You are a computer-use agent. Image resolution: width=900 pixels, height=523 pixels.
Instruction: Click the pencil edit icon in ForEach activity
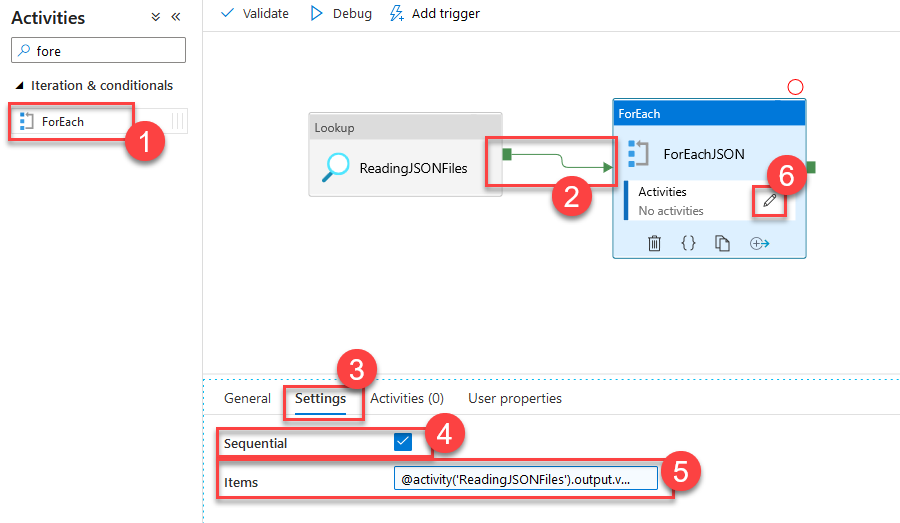[768, 201]
